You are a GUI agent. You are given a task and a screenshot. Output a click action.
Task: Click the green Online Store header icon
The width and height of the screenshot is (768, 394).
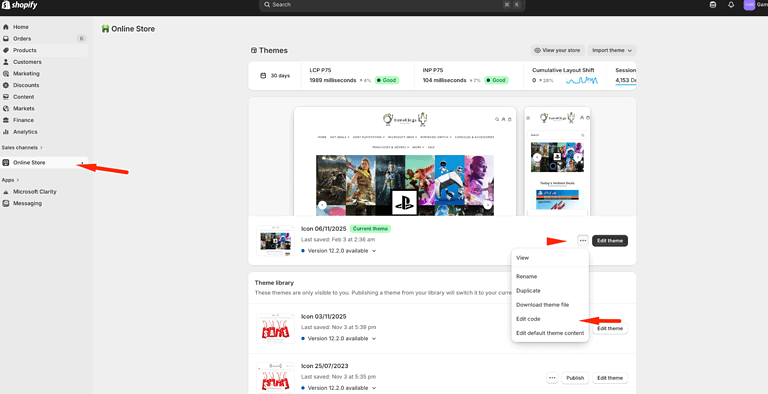105,29
